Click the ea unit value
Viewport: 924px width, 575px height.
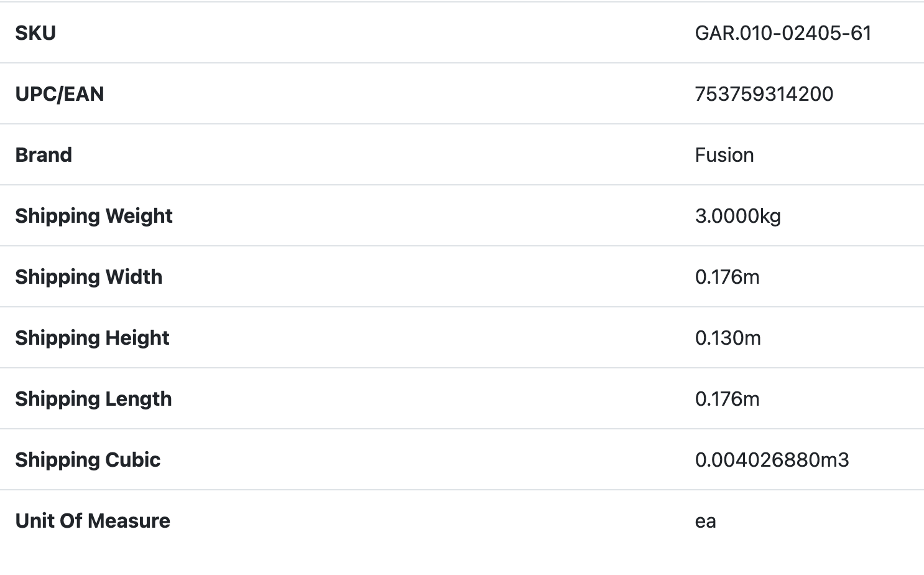click(705, 521)
